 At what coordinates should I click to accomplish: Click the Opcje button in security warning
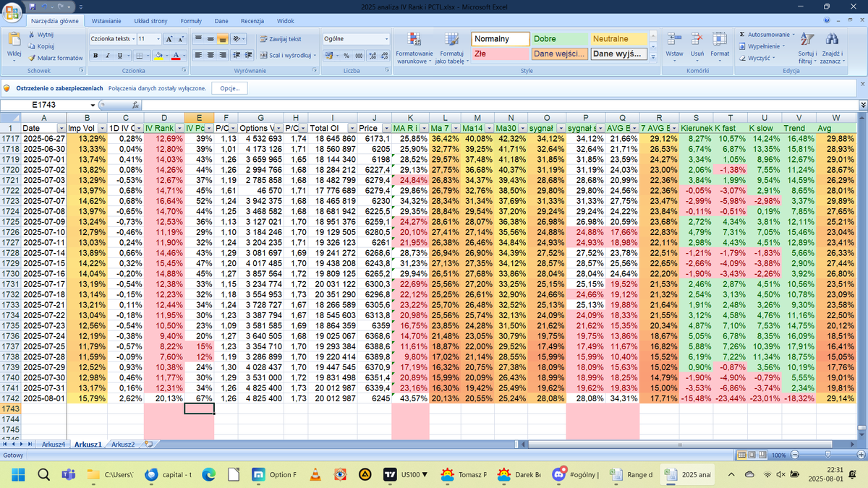pos(229,87)
